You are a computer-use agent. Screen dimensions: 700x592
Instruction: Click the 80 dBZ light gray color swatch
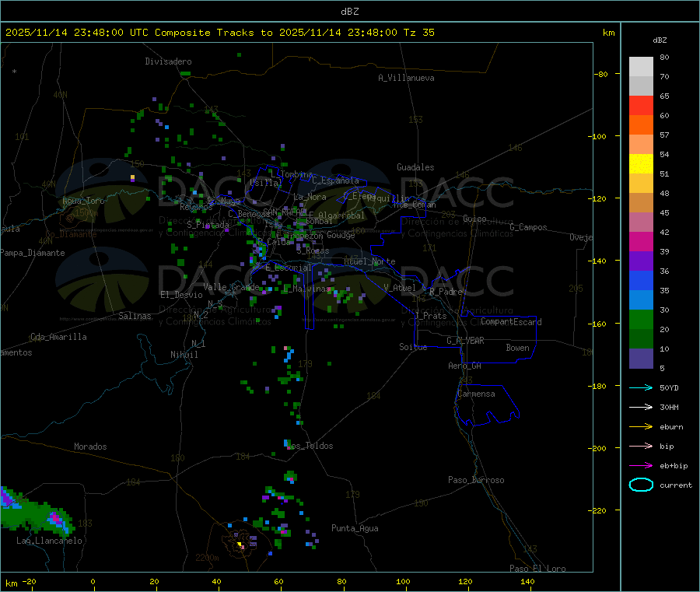[x=641, y=67]
